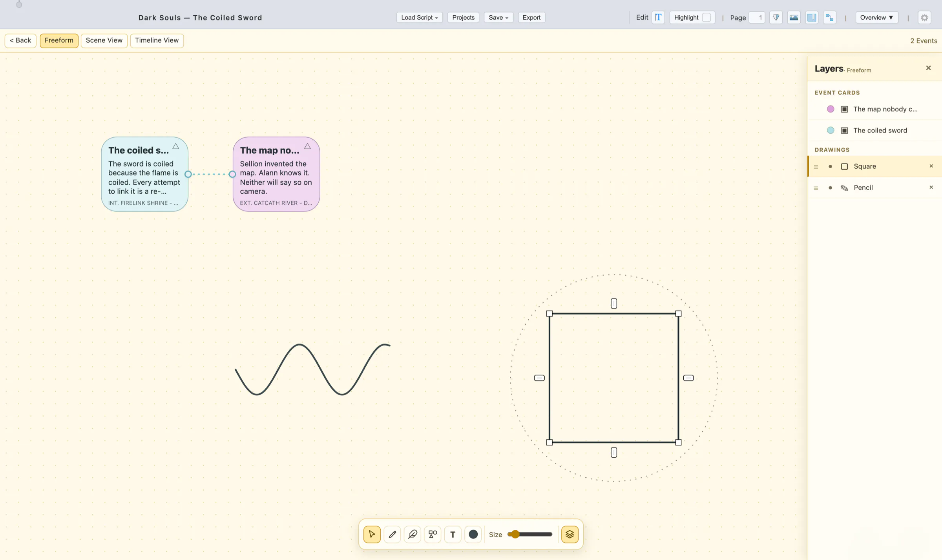Expand the coiled sword card triangle
Image resolution: width=942 pixels, height=560 pixels.
[x=175, y=146]
